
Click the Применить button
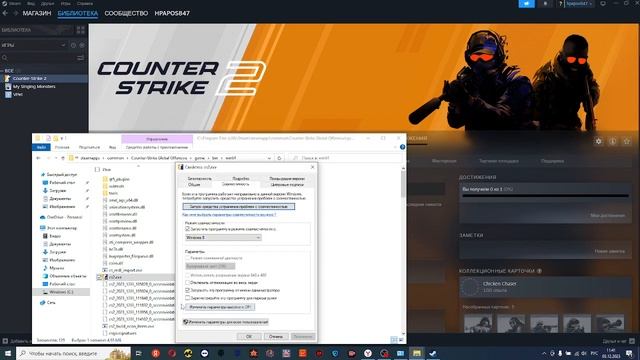[303, 336]
